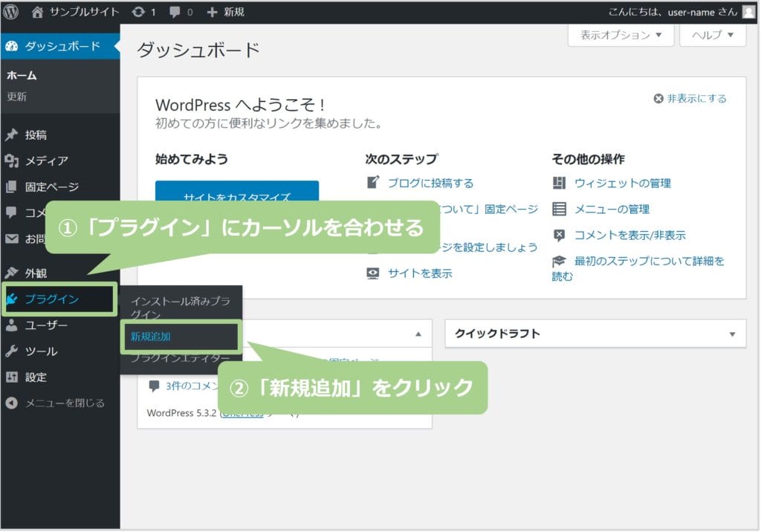Click the 固定ページ icon
Image resolution: width=761 pixels, height=532 pixels.
[x=11, y=187]
